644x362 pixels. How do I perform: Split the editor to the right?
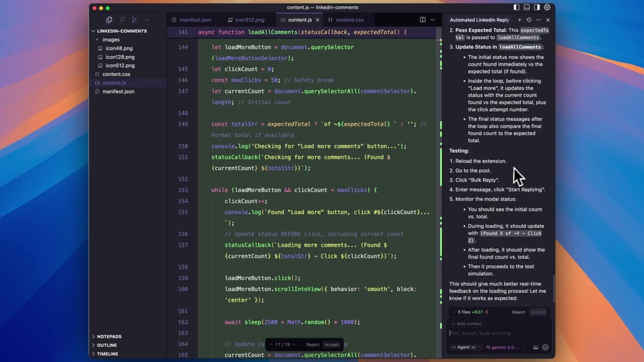point(423,20)
